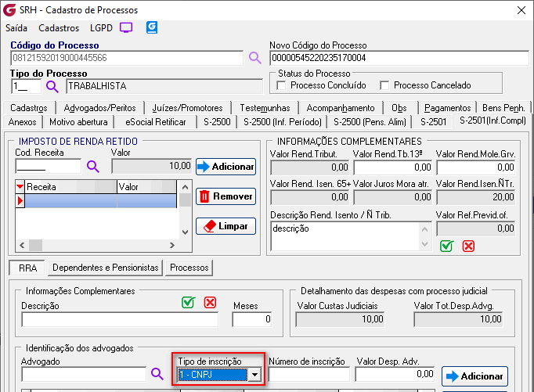Screen dimensions: 534x392
Task: Cancel with red X beside Meses section
Action: pos(210,303)
